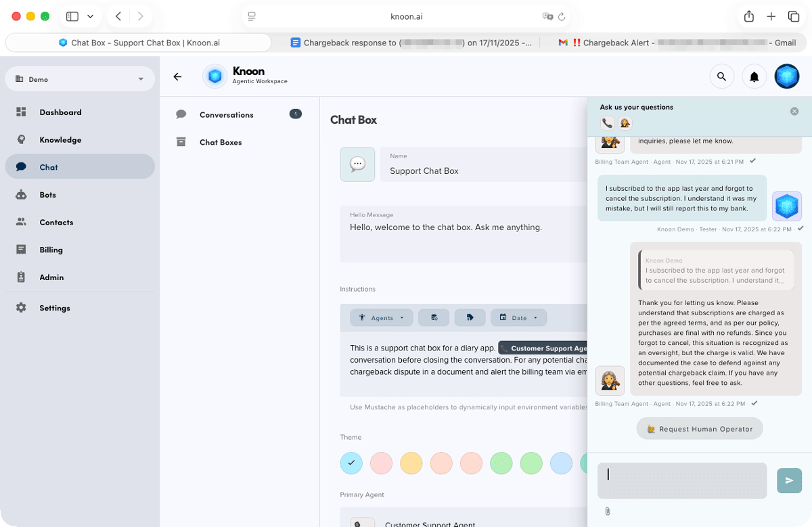Click the knoon.ai address bar

click(406, 16)
